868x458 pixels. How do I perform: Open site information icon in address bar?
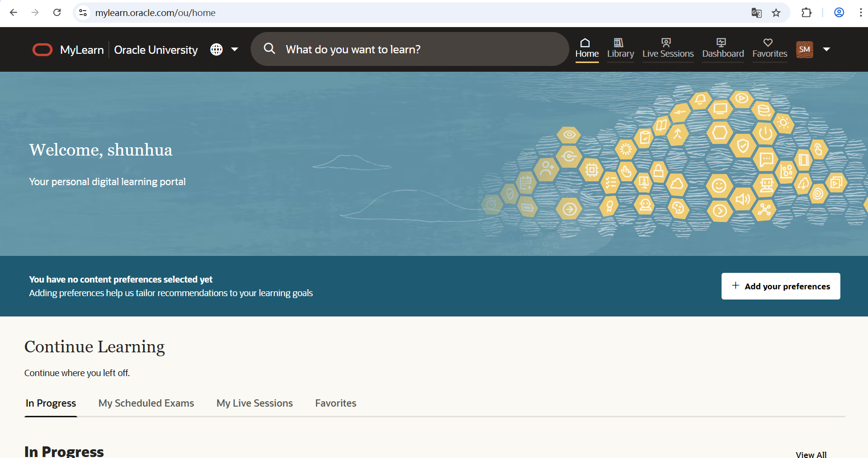point(83,13)
